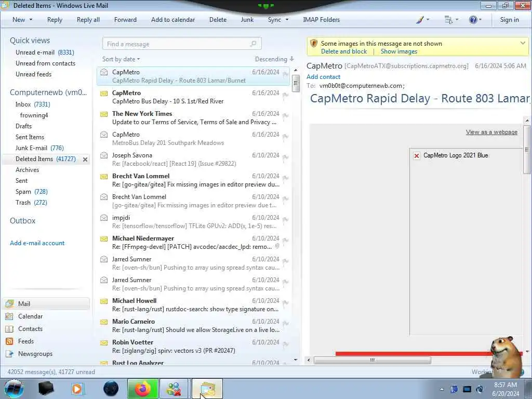
Task: Click the message list vertical scrollbar thumb
Action: coord(296,83)
